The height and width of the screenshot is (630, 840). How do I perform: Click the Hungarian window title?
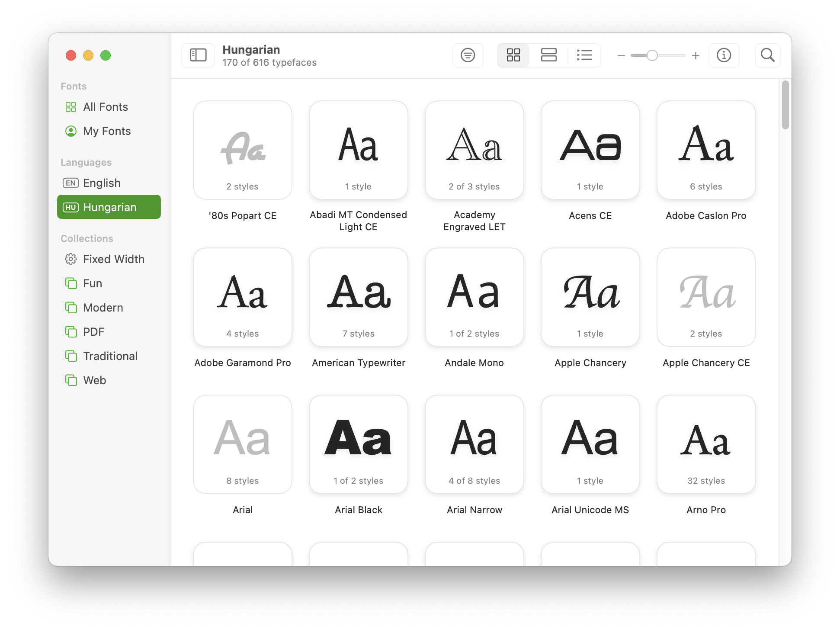pyautogui.click(x=251, y=50)
